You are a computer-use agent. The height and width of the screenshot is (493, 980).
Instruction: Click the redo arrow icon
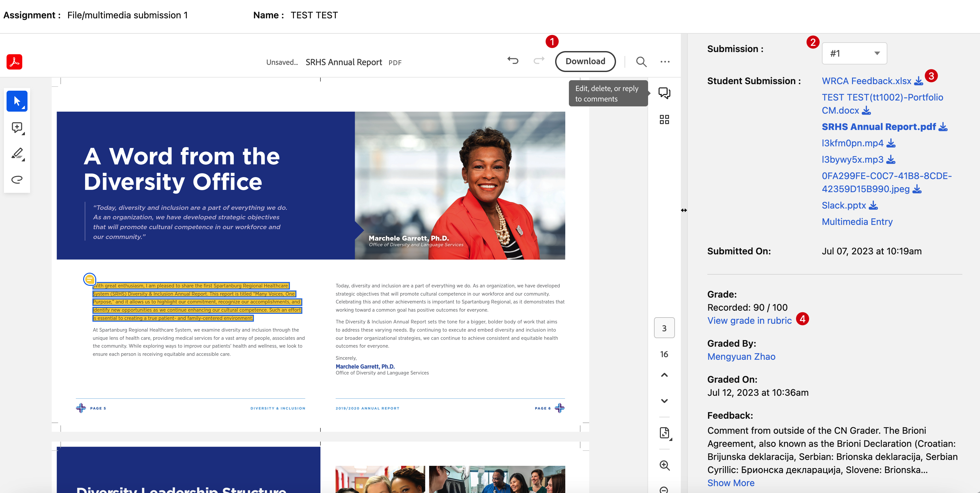(x=539, y=61)
